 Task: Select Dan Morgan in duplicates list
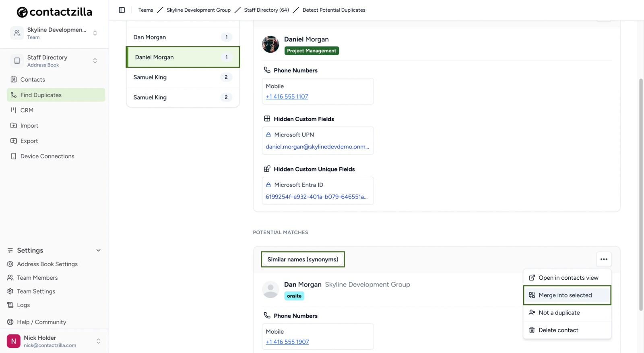click(183, 37)
